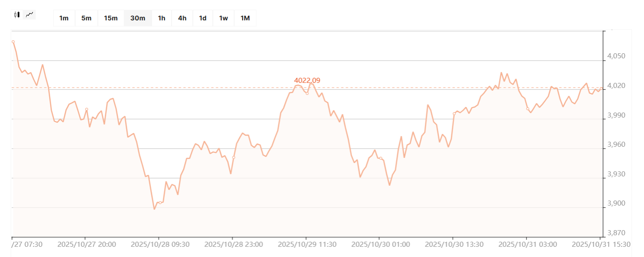Select the line chart view icon
The image size is (644, 257).
(x=30, y=14)
